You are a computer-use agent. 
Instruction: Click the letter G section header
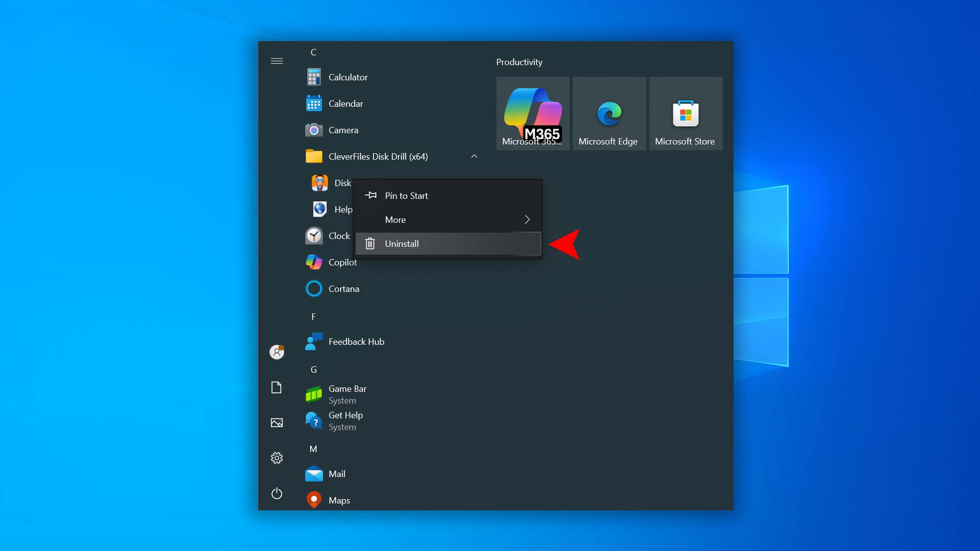click(314, 369)
